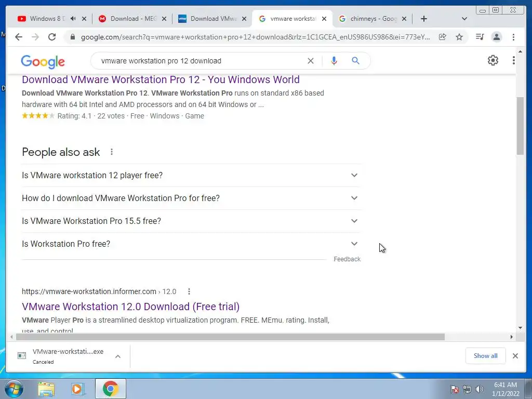Go back using the browser back arrow
Viewport: 532px width, 399px height.
point(19,37)
